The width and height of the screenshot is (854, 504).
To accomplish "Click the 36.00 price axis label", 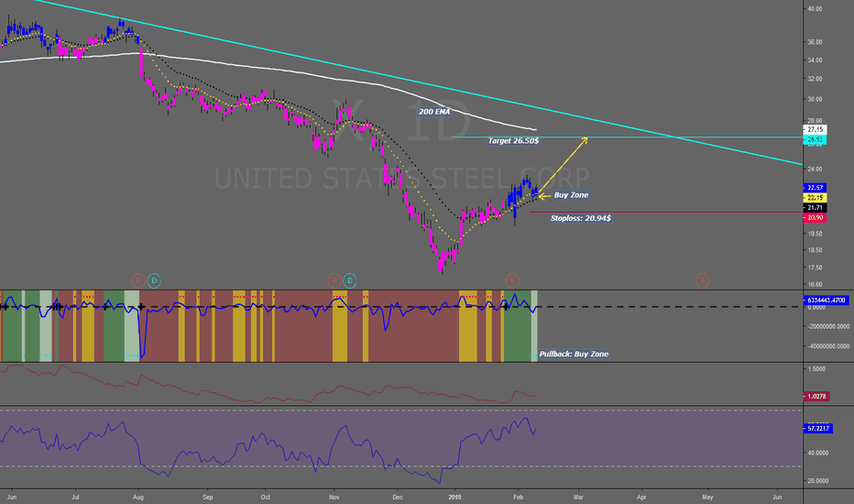I will tap(816, 42).
